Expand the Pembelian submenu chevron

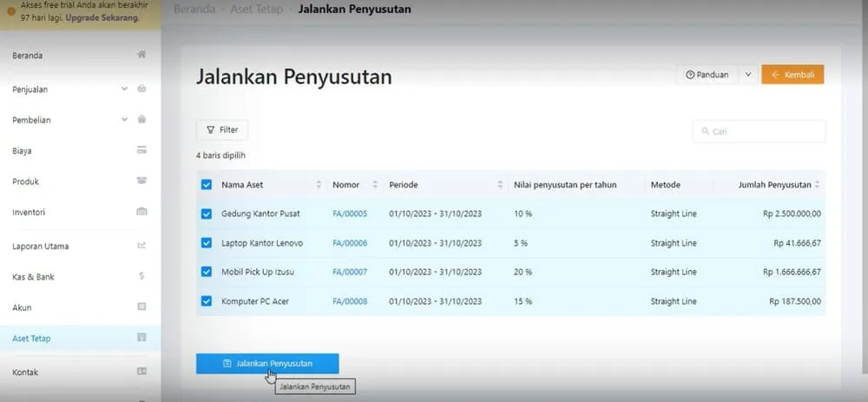(124, 119)
